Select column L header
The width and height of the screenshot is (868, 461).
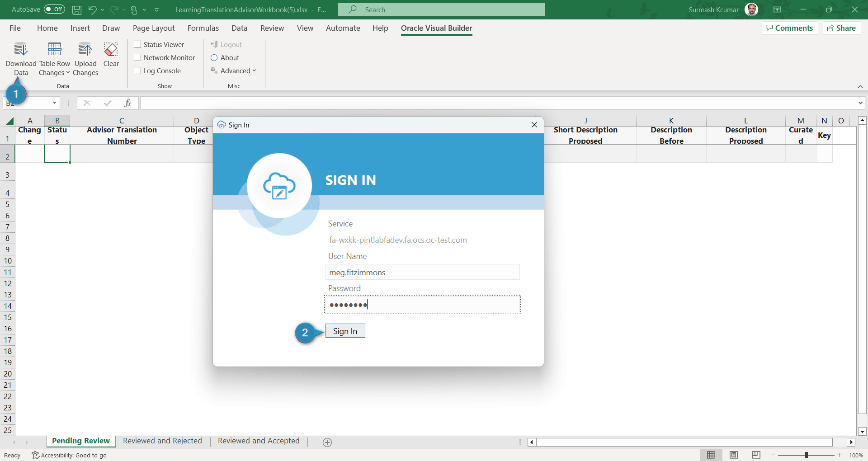tap(746, 121)
